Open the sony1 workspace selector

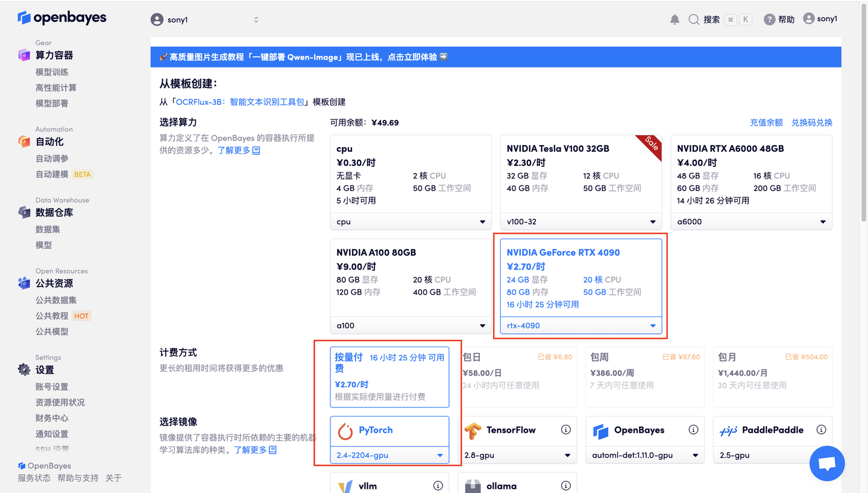tap(205, 19)
